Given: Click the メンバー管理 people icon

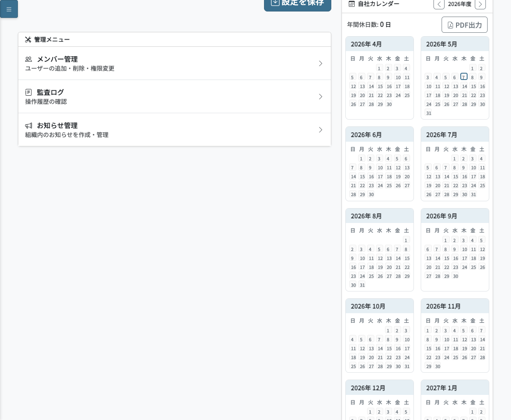Looking at the screenshot, I should coord(29,59).
